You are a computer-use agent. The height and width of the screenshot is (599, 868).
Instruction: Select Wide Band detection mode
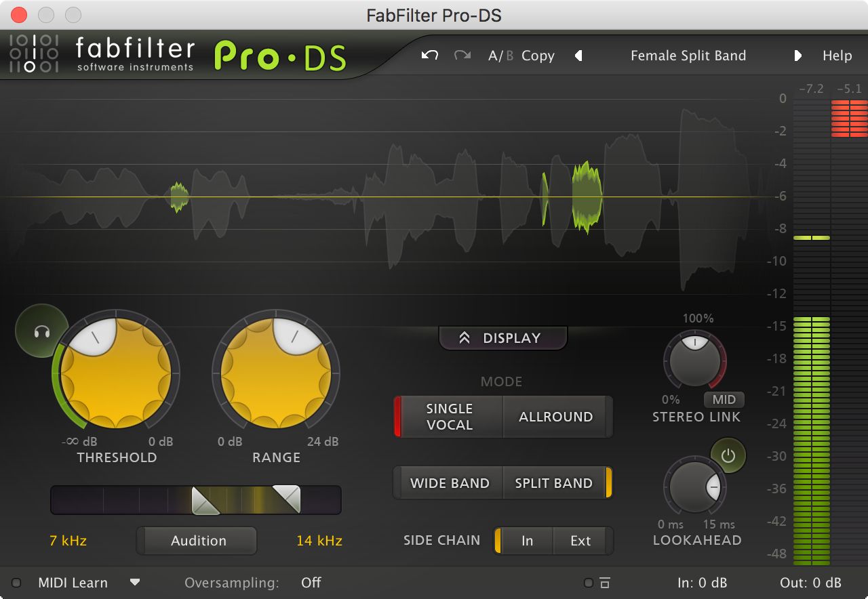click(448, 482)
